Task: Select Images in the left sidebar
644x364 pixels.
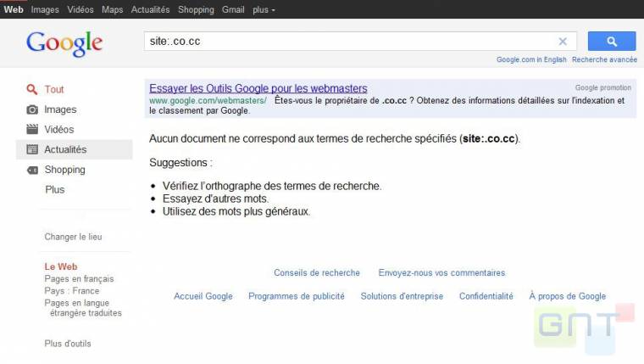Action: pos(60,109)
